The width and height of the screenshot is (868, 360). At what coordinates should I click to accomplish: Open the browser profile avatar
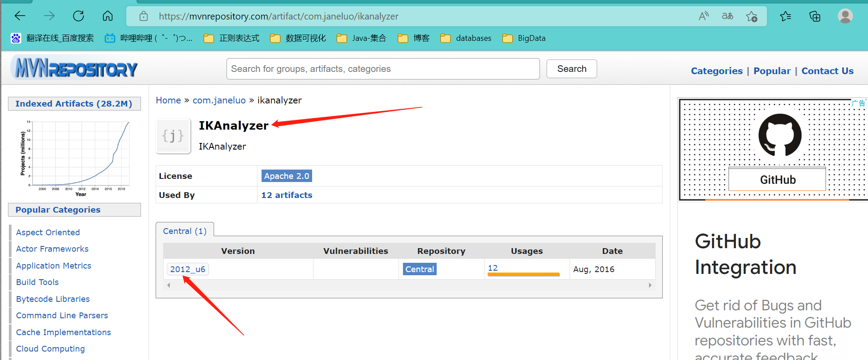pyautogui.click(x=845, y=16)
